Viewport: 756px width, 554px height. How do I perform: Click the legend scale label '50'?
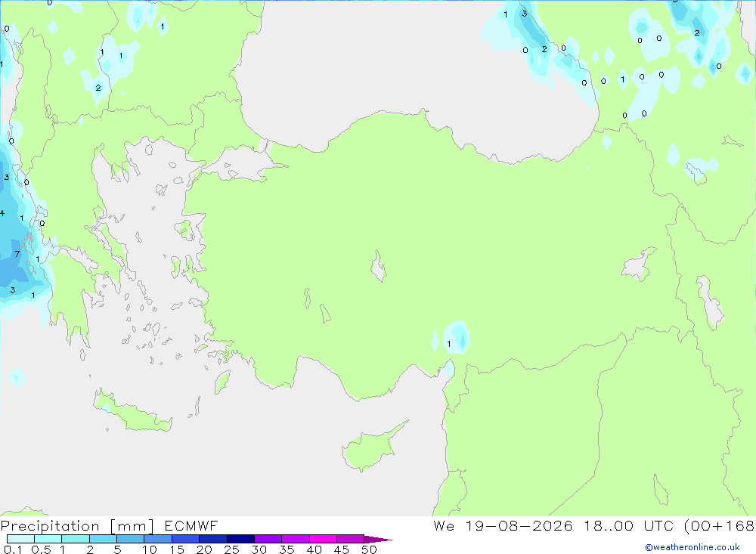click(369, 549)
